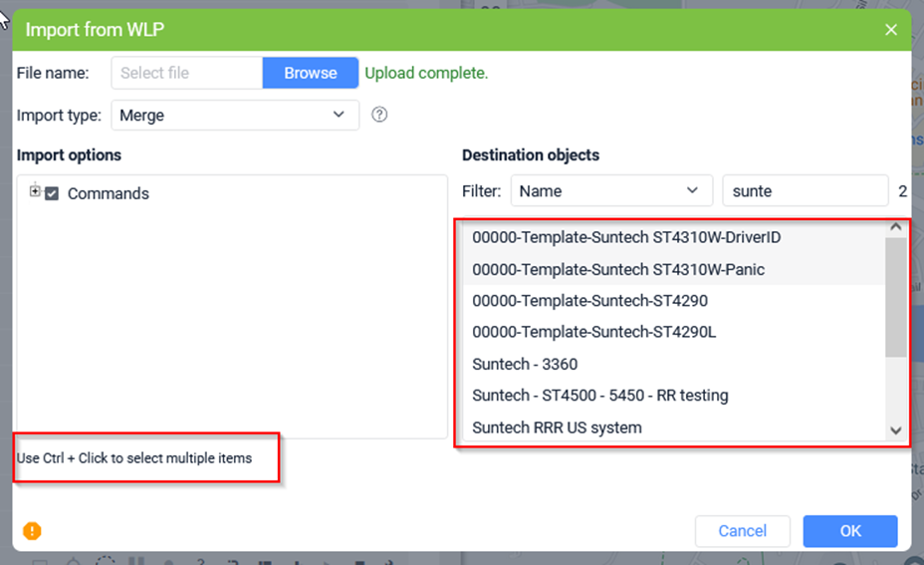Image resolution: width=924 pixels, height=565 pixels.
Task: Open the Filter Name dropdown
Action: (x=611, y=190)
